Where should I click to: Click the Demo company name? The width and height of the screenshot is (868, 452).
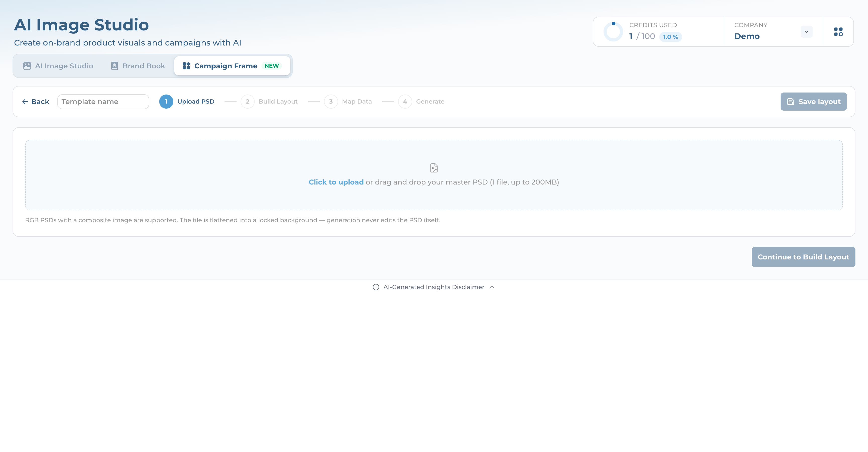tap(747, 36)
